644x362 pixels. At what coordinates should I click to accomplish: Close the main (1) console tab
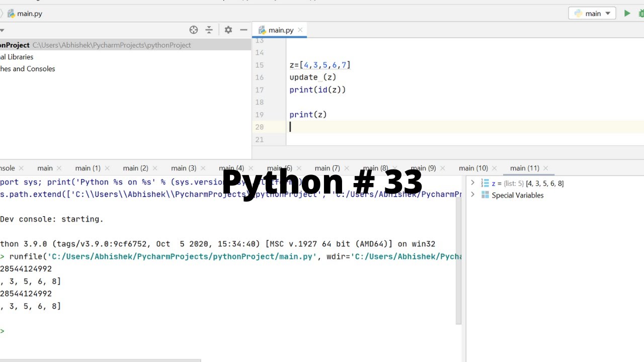tap(107, 168)
